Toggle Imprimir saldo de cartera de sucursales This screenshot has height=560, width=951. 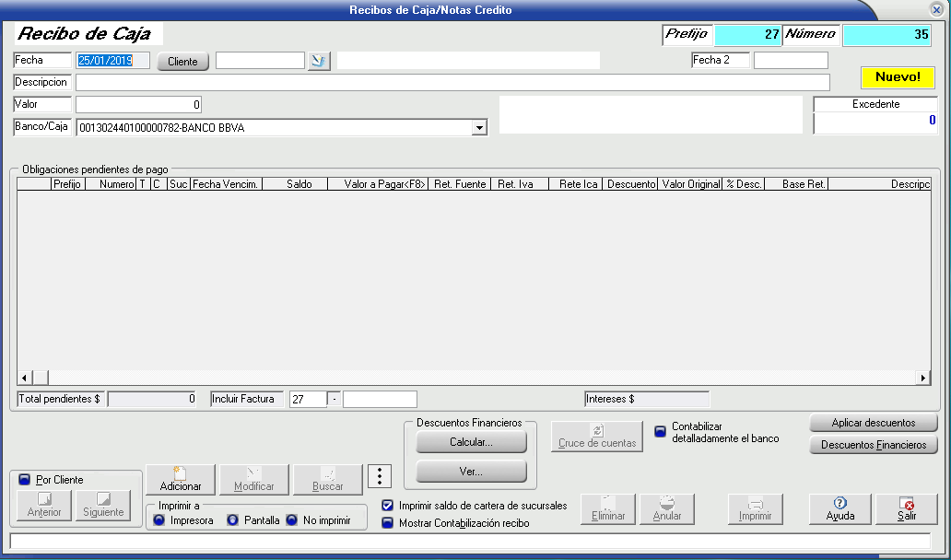coord(388,506)
